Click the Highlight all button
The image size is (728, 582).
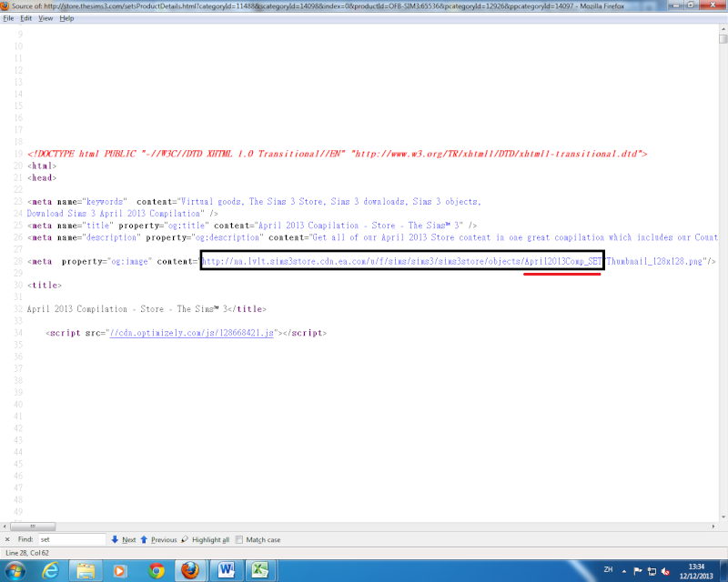coord(206,539)
